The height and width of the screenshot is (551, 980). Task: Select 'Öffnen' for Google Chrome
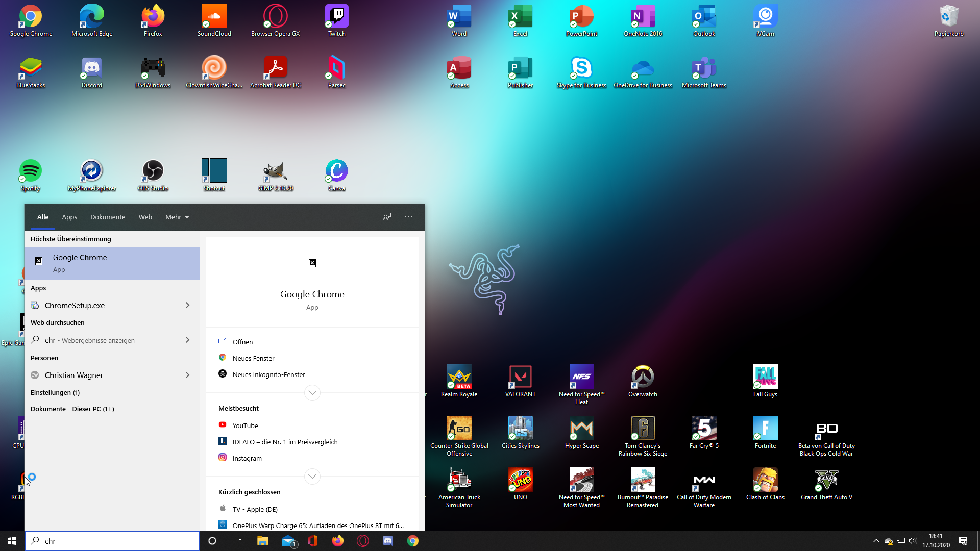click(242, 341)
